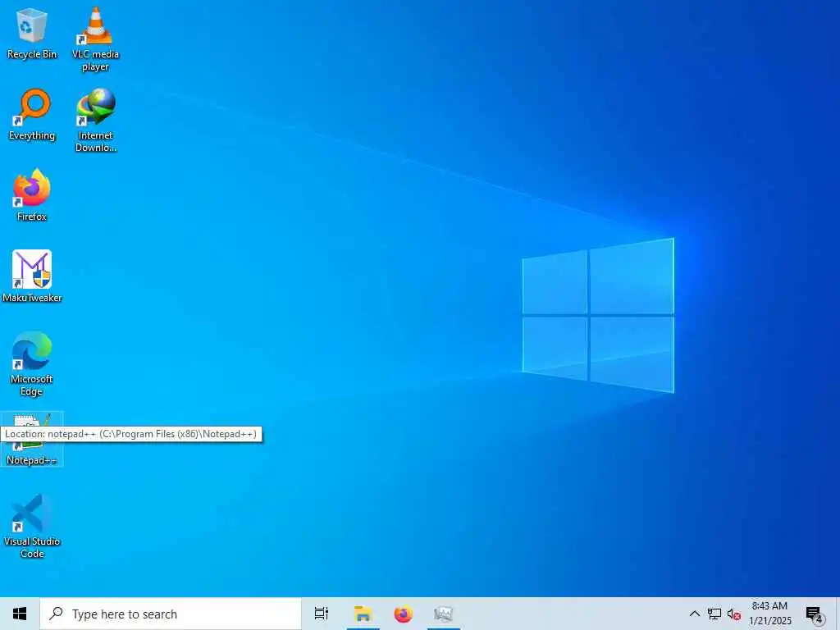Select the Internet Download Manager shortcut
840x630 pixels.
[95, 120]
